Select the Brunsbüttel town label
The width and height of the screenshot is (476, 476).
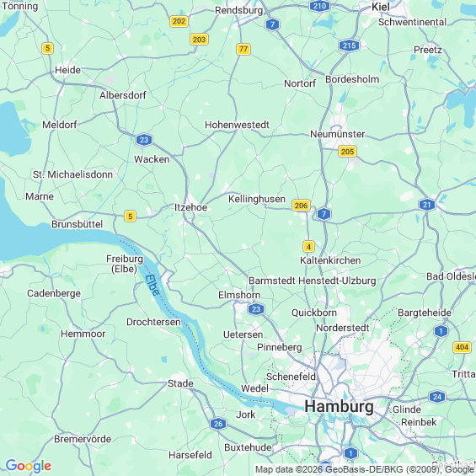(78, 224)
